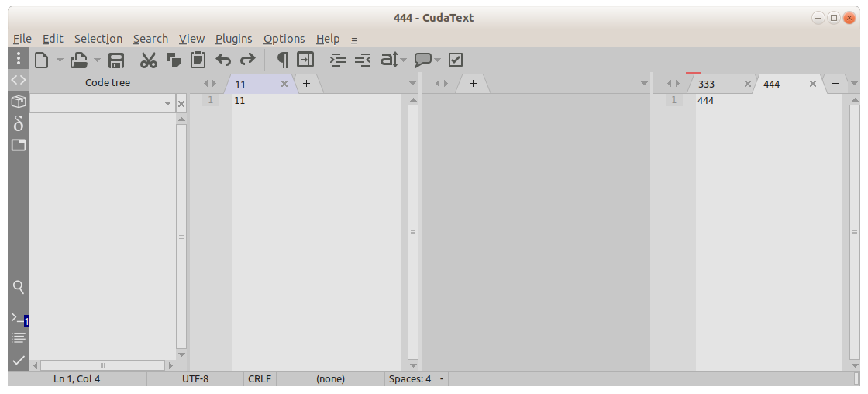Open dropdown arrow beside comment icon
The height and width of the screenshot is (394, 868).
pos(437,60)
